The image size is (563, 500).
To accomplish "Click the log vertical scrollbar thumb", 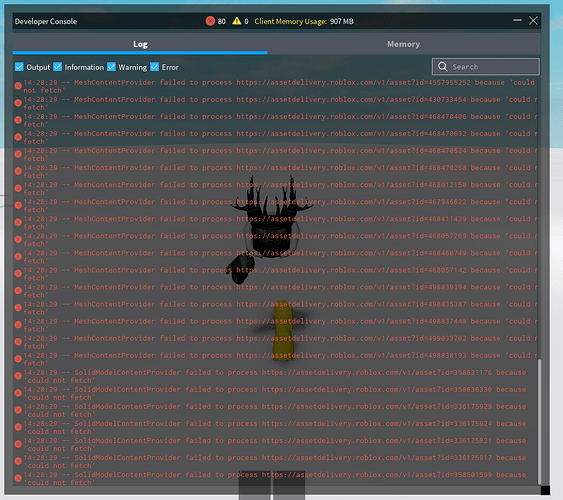I will [539, 422].
